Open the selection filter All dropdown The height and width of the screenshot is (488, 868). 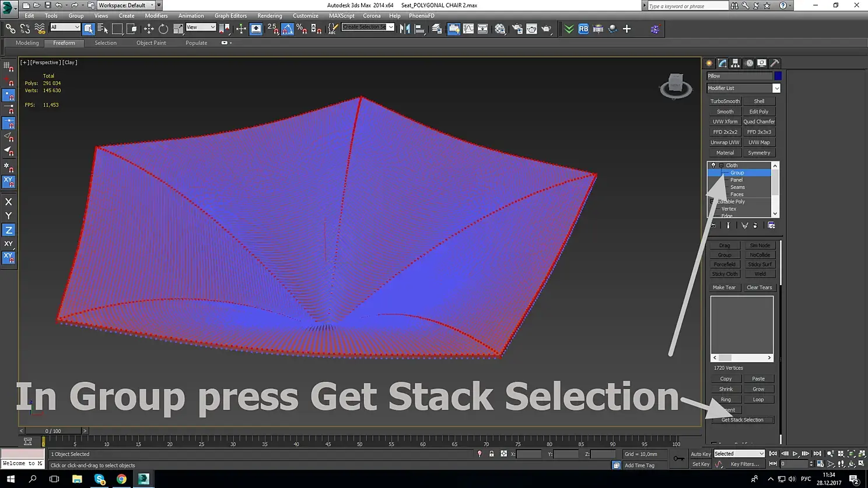65,27
